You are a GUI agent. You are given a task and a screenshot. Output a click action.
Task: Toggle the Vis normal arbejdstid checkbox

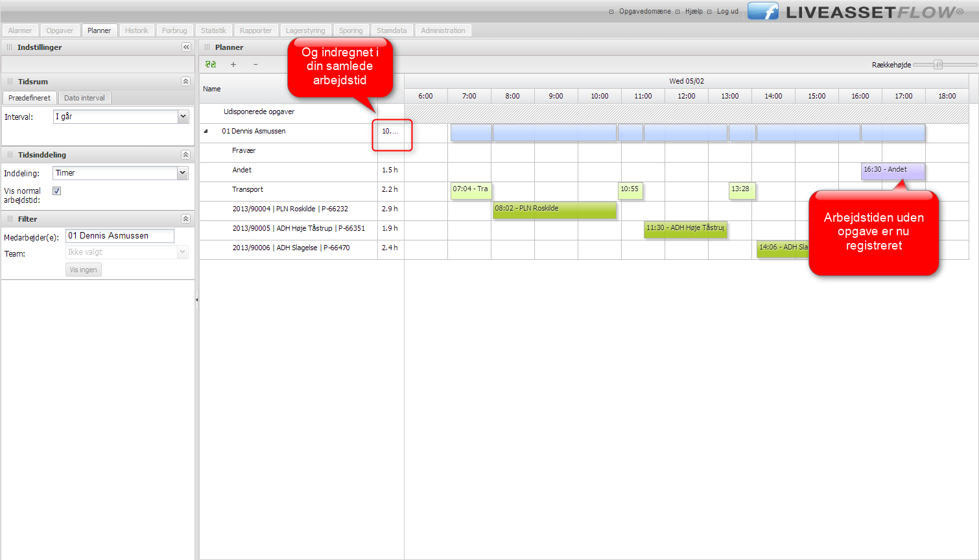(57, 191)
